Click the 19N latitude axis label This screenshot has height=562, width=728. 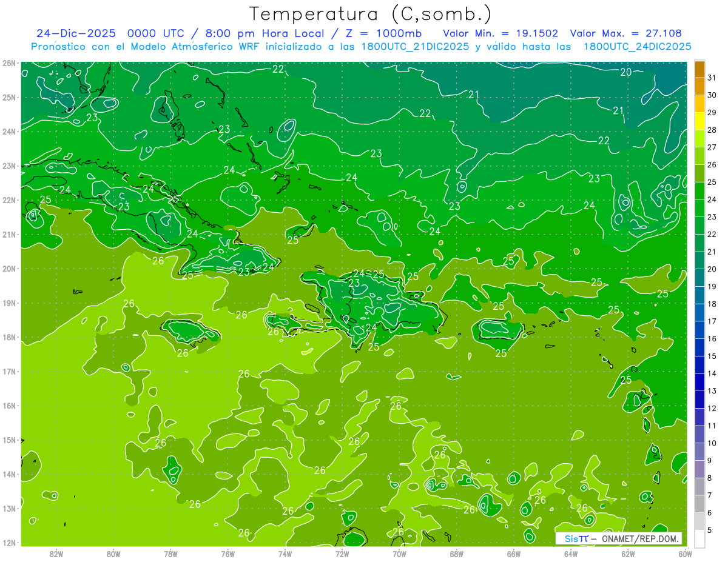pyautogui.click(x=8, y=303)
